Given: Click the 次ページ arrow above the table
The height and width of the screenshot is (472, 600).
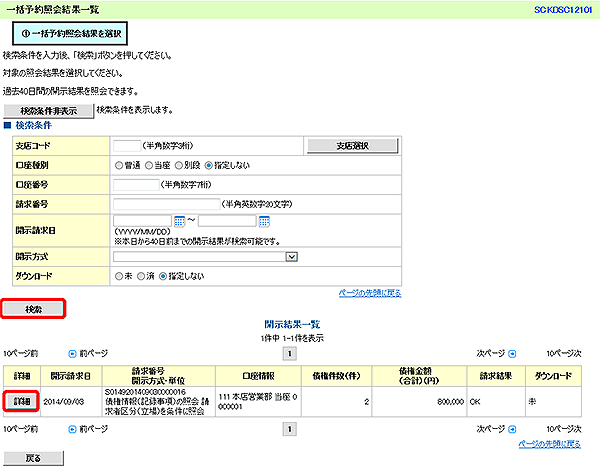Looking at the screenshot, I should 512,354.
